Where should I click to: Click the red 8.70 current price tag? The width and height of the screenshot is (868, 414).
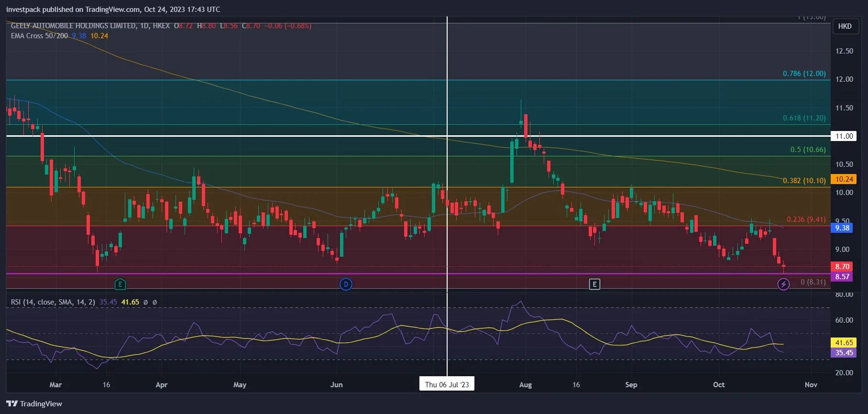pos(842,267)
